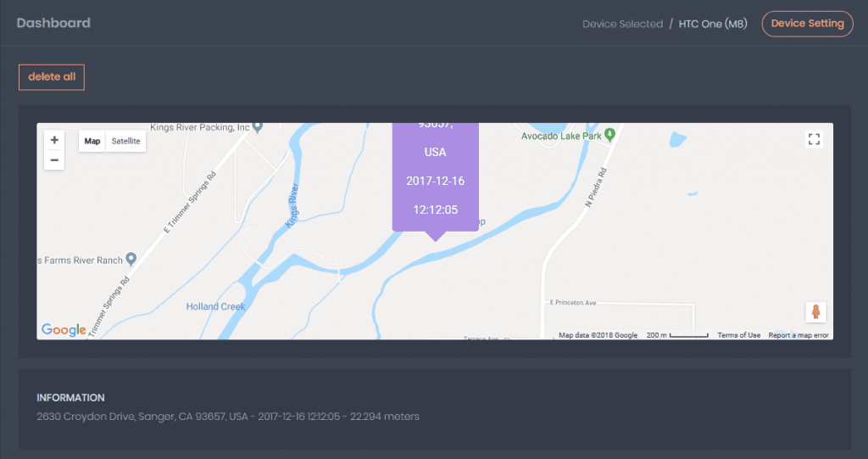868x459 pixels.
Task: Toggle fullscreen map view
Action: coord(814,139)
